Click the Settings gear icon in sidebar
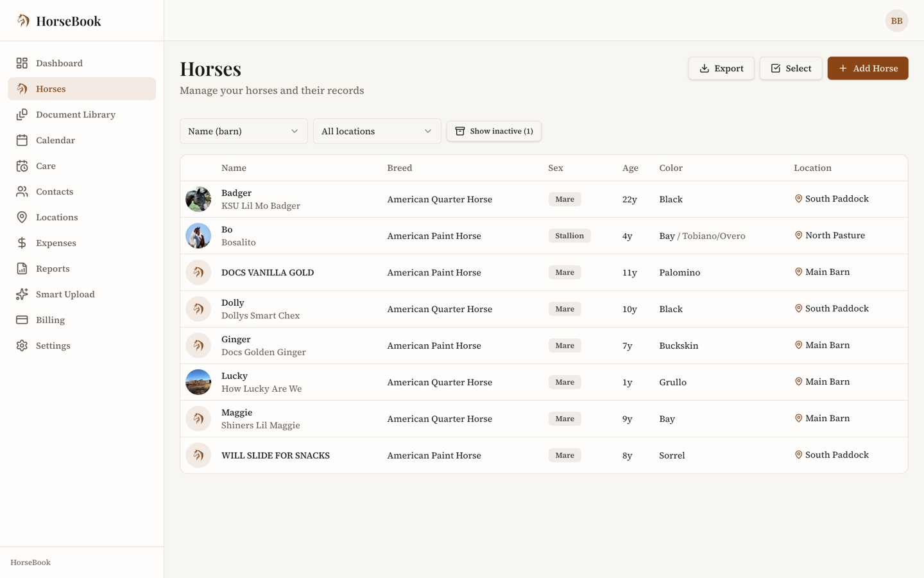 click(x=22, y=346)
